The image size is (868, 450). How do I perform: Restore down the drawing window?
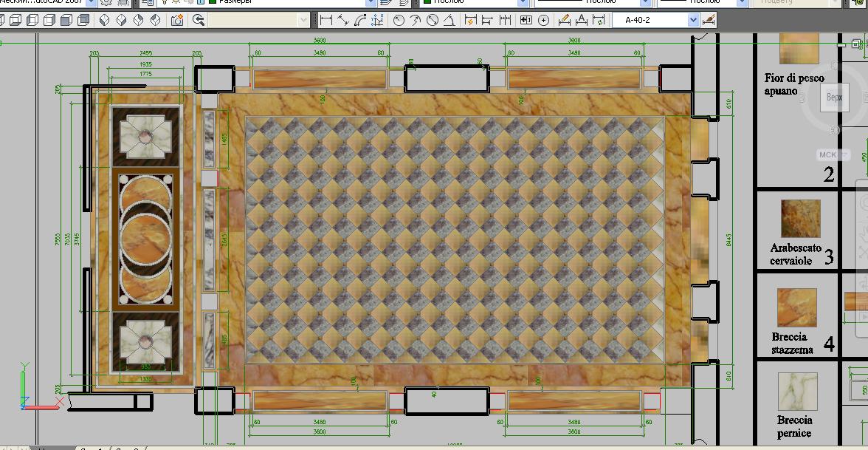[x=857, y=43]
